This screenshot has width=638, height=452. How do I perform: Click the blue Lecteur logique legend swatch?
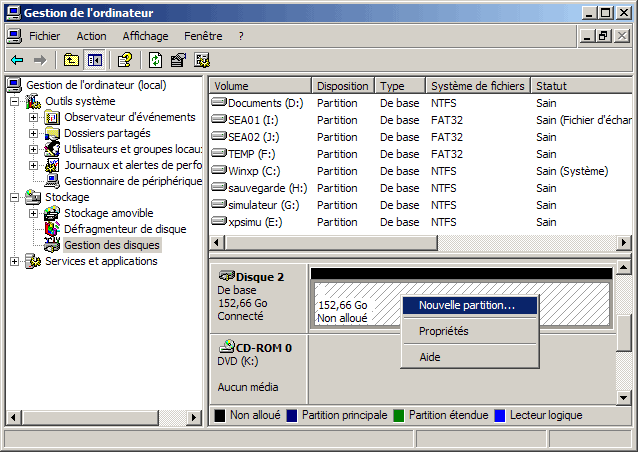coord(500,415)
